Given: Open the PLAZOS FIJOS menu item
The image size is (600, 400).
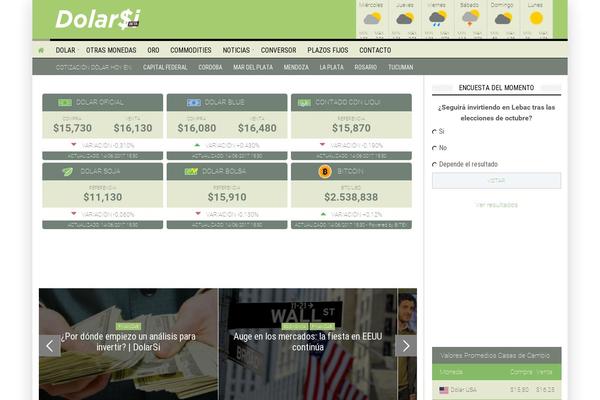Looking at the screenshot, I should pyautogui.click(x=328, y=50).
